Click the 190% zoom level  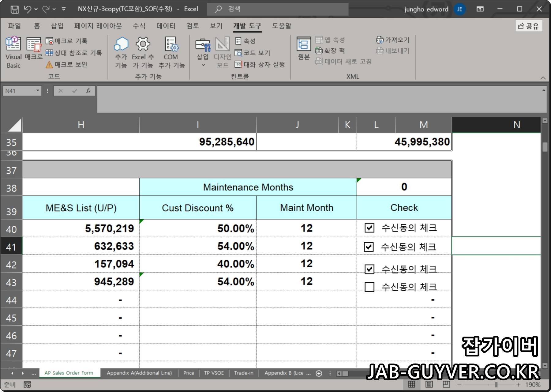(533, 385)
